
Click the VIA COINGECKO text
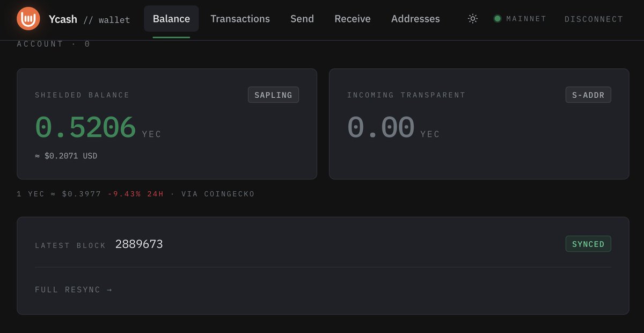[218, 193]
